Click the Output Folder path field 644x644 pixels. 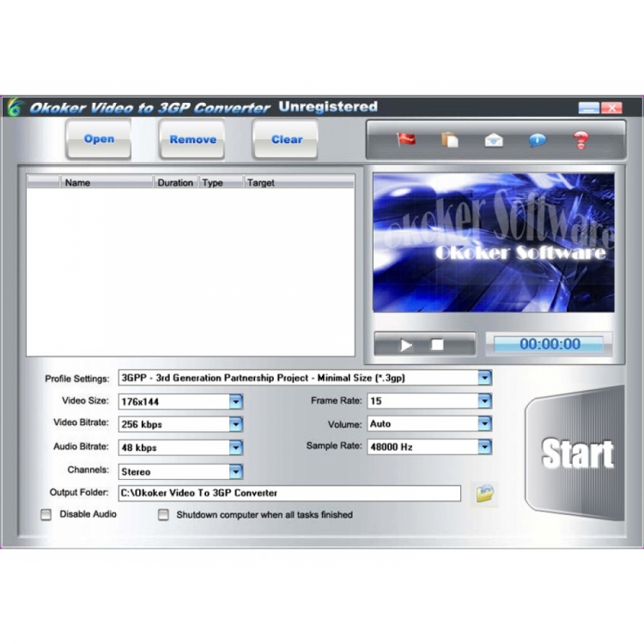click(289, 493)
